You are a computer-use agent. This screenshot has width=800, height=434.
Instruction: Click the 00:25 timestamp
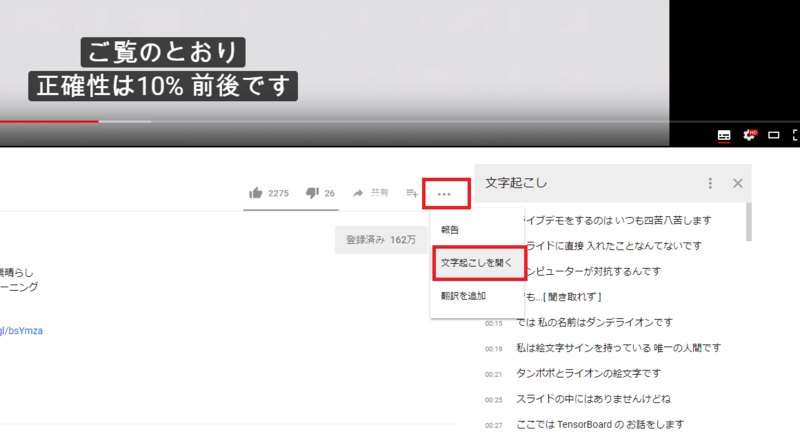pyautogui.click(x=493, y=400)
